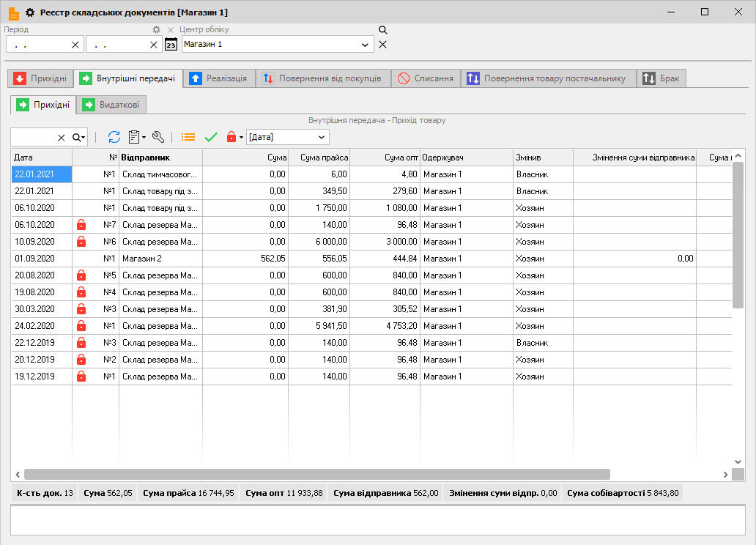Select the Списання tab

(x=426, y=78)
